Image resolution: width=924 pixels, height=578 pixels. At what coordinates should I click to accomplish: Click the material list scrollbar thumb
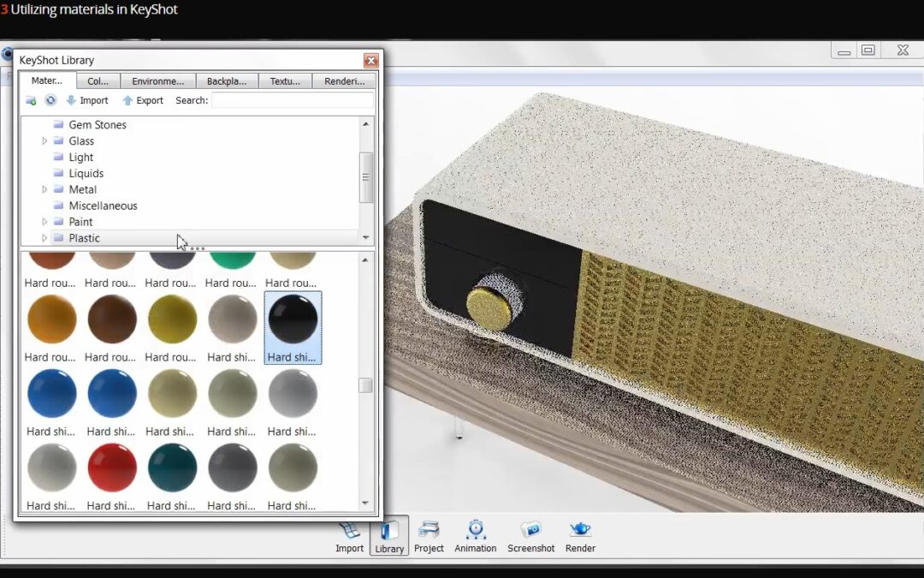(x=365, y=385)
